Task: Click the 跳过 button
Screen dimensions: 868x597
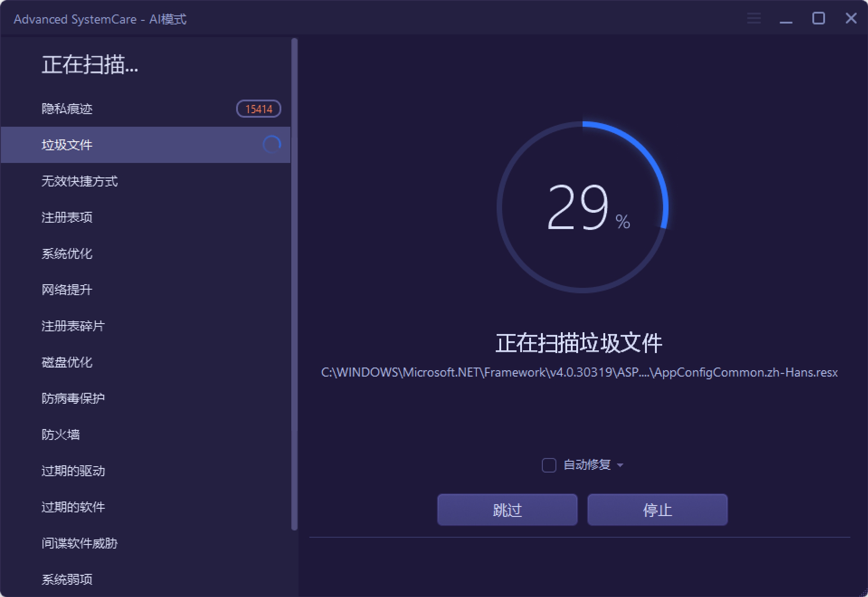Action: 507,510
